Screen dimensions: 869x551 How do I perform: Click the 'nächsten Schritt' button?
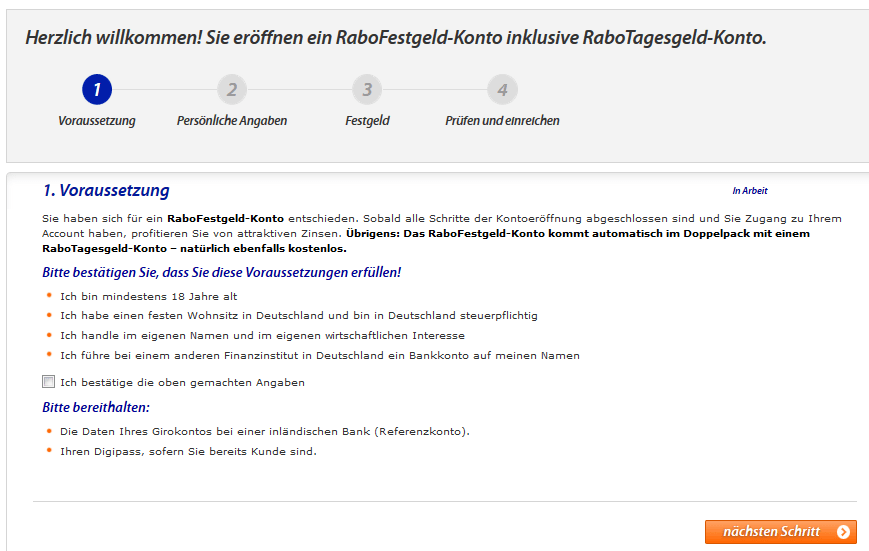pos(780,532)
